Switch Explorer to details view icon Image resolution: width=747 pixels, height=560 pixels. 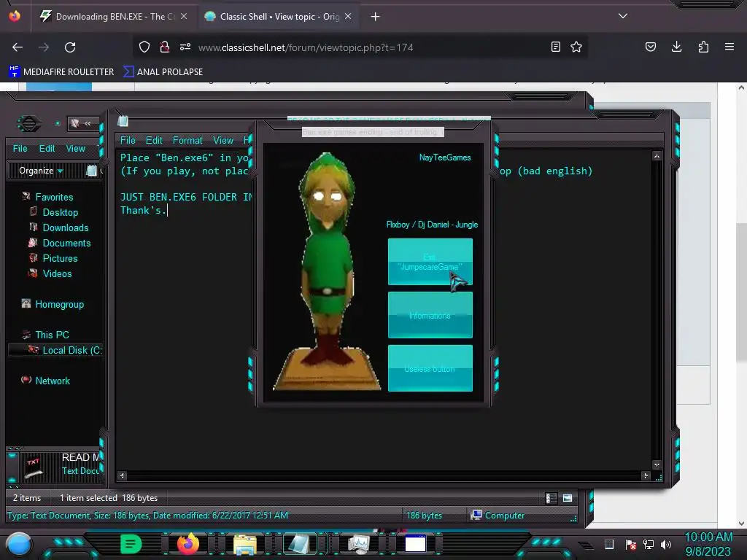pyautogui.click(x=551, y=498)
